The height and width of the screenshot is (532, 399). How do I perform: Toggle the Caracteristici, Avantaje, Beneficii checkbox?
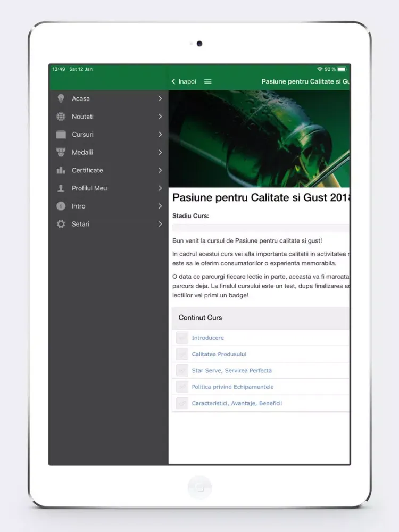coord(182,403)
